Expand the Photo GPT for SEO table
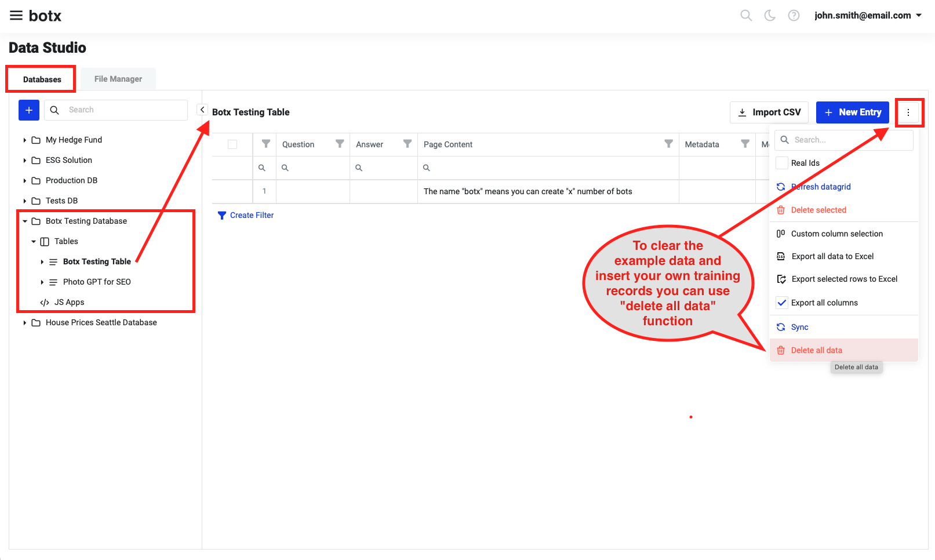The image size is (935, 560). 41,282
